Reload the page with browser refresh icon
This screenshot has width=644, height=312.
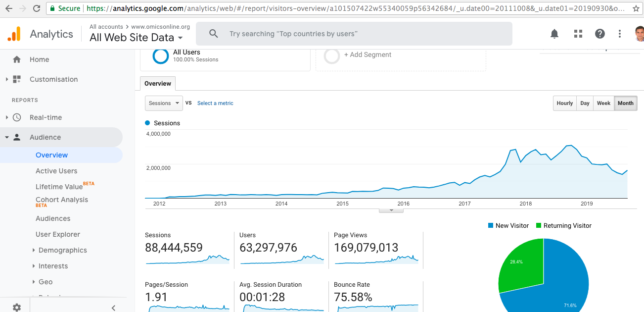pyautogui.click(x=37, y=8)
